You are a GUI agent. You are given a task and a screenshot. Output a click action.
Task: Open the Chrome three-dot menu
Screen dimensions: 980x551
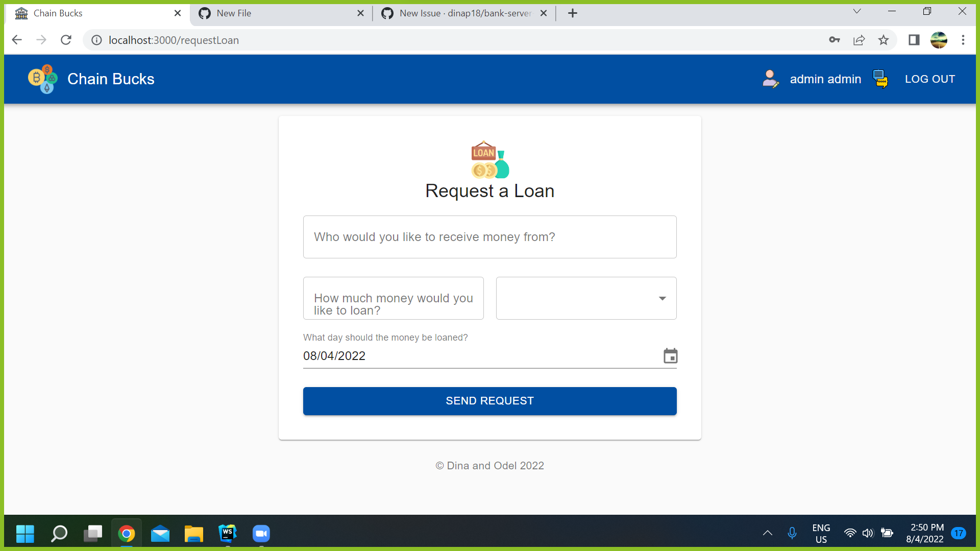coord(963,40)
